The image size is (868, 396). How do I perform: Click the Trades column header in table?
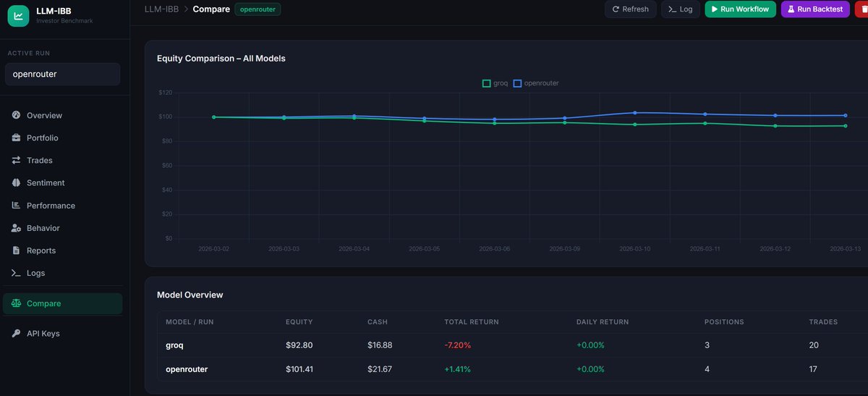823,321
